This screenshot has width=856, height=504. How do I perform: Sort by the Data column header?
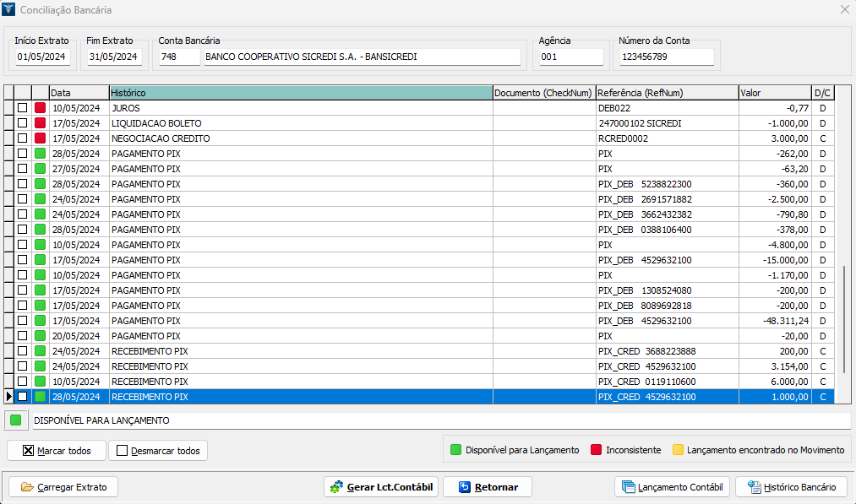click(x=79, y=92)
